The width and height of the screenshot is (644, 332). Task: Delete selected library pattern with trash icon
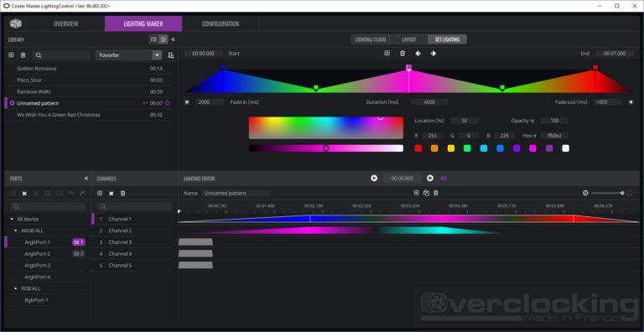coord(23,55)
